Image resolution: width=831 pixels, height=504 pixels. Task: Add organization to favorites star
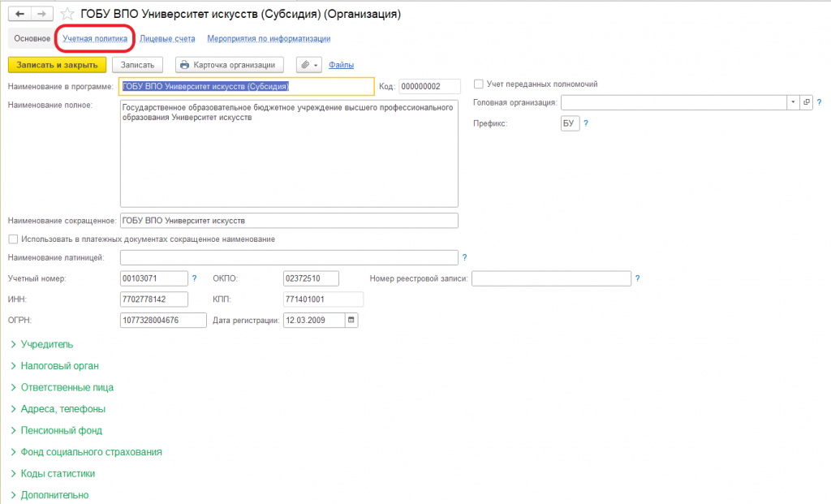[x=67, y=14]
